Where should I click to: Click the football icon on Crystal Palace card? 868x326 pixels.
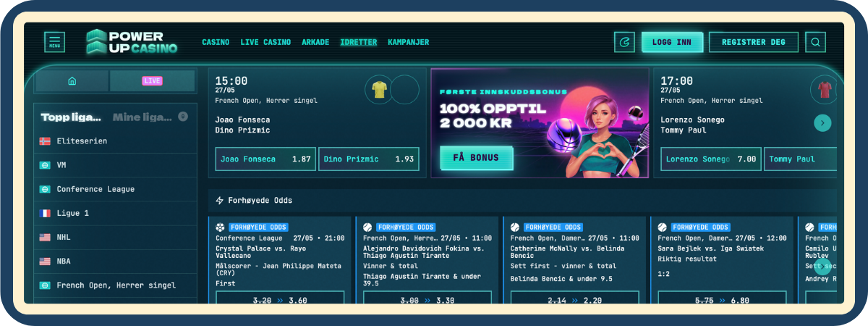[x=220, y=227]
